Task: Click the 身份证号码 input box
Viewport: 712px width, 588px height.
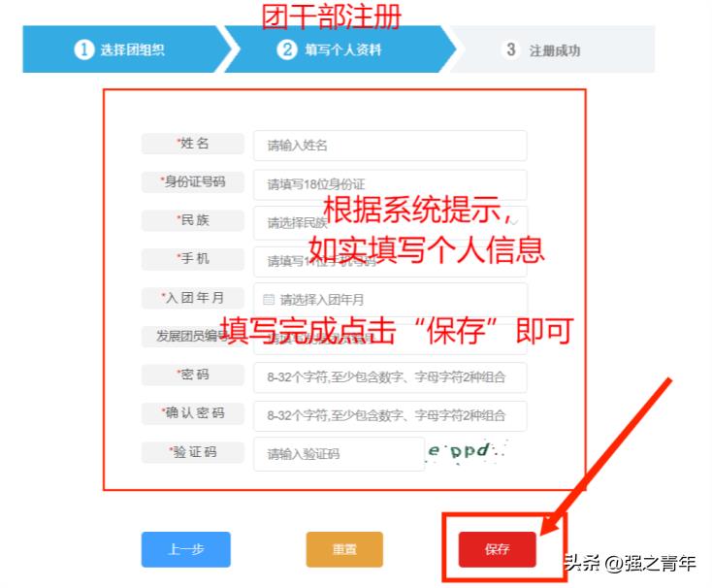Action: (x=389, y=184)
